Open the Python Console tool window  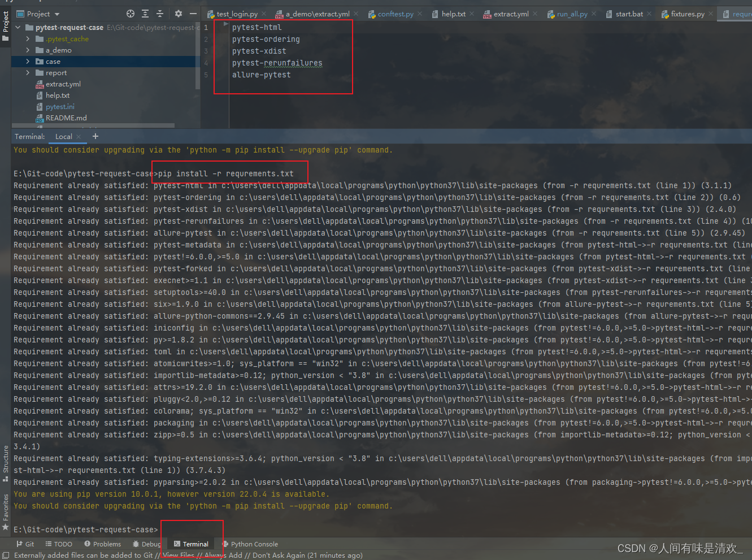250,544
